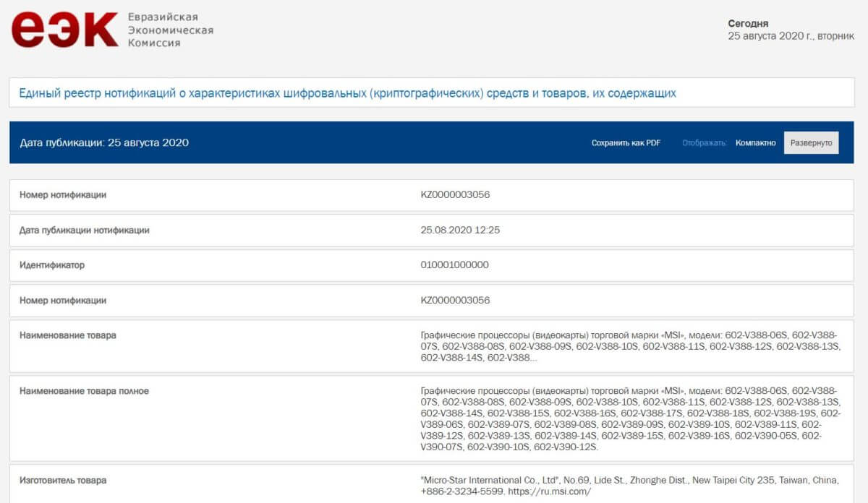
Task: Open the Единый реестр нотификаций heading link
Action: [x=347, y=93]
